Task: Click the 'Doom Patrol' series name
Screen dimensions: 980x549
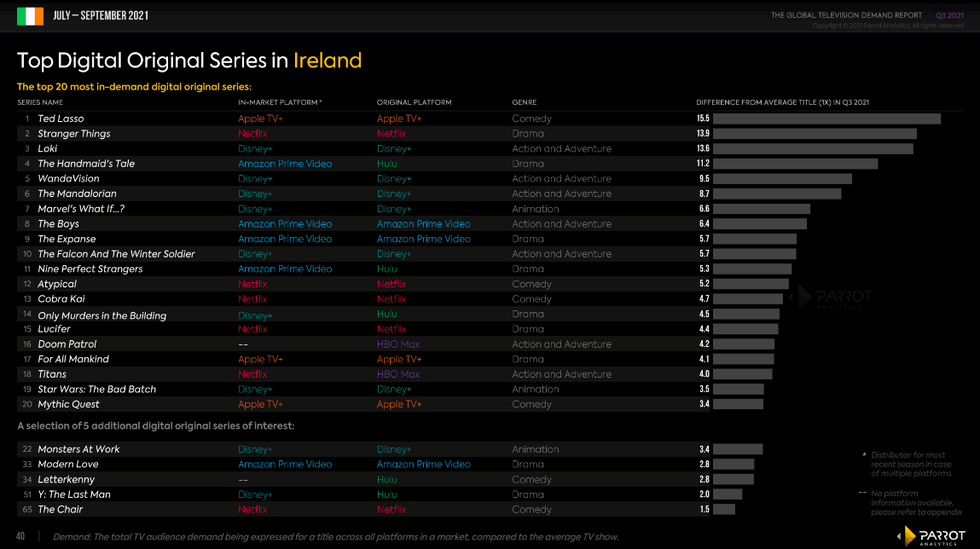Action: (x=67, y=344)
